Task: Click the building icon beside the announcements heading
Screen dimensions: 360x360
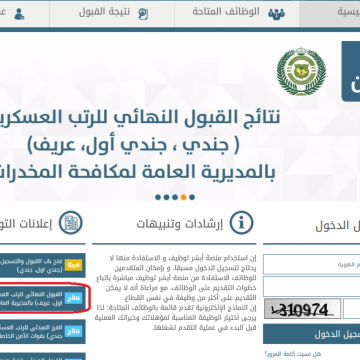Action: (71, 222)
